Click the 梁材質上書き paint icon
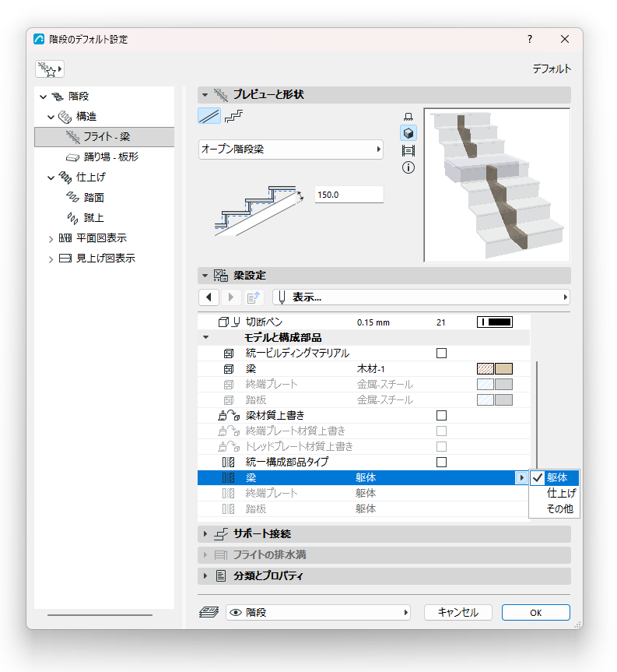The width and height of the screenshot is (617, 672). coord(229,415)
